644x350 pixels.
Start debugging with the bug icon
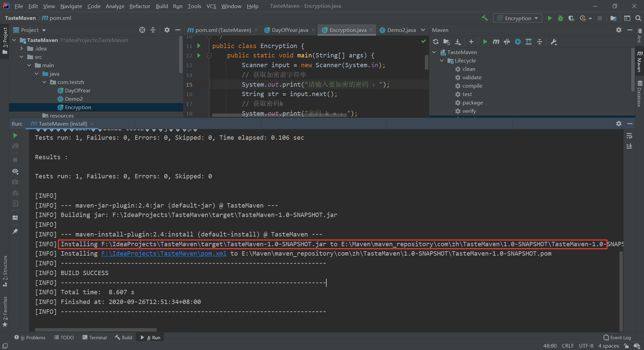(x=560, y=18)
